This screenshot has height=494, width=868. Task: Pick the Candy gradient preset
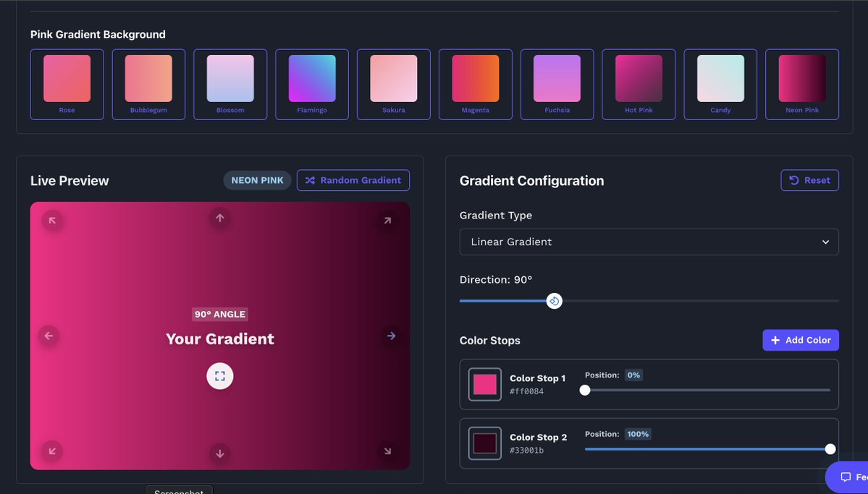pos(720,85)
